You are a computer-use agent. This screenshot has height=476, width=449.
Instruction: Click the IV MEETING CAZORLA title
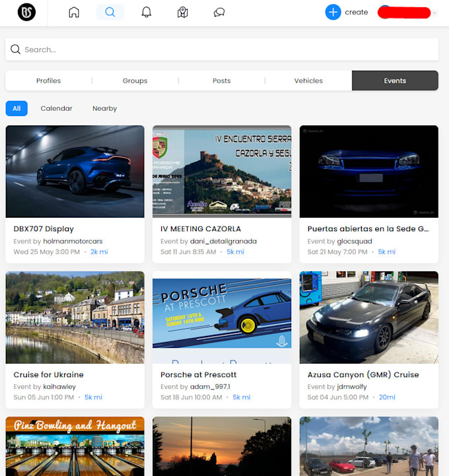201,229
